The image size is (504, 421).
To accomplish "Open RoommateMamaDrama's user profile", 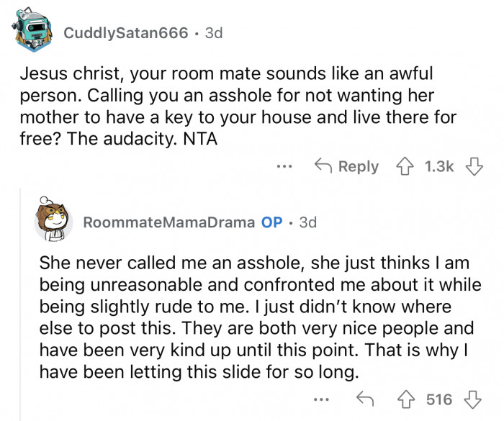I will [168, 222].
